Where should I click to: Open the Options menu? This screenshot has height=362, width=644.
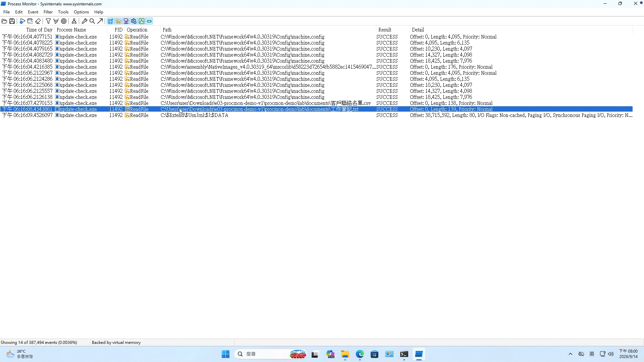(x=81, y=12)
